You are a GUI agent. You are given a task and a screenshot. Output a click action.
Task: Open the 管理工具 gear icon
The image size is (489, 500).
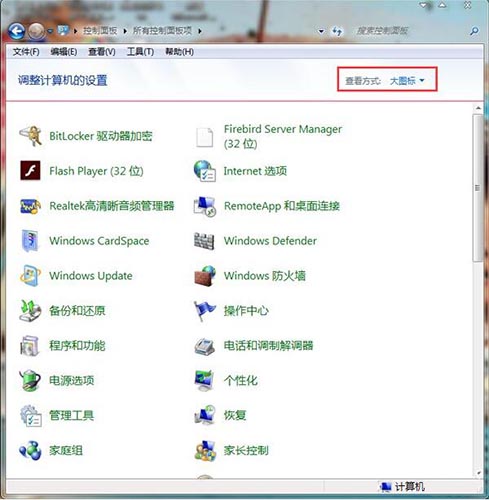pos(31,416)
